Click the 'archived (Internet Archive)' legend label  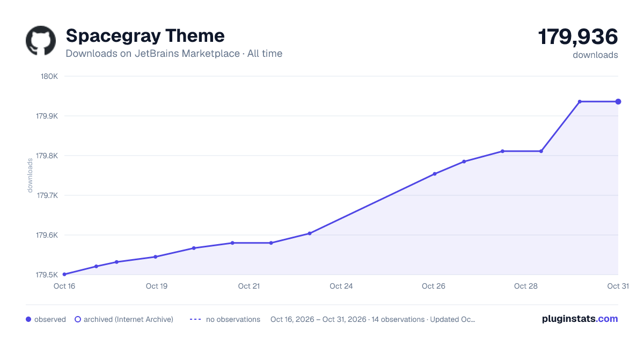128,319
